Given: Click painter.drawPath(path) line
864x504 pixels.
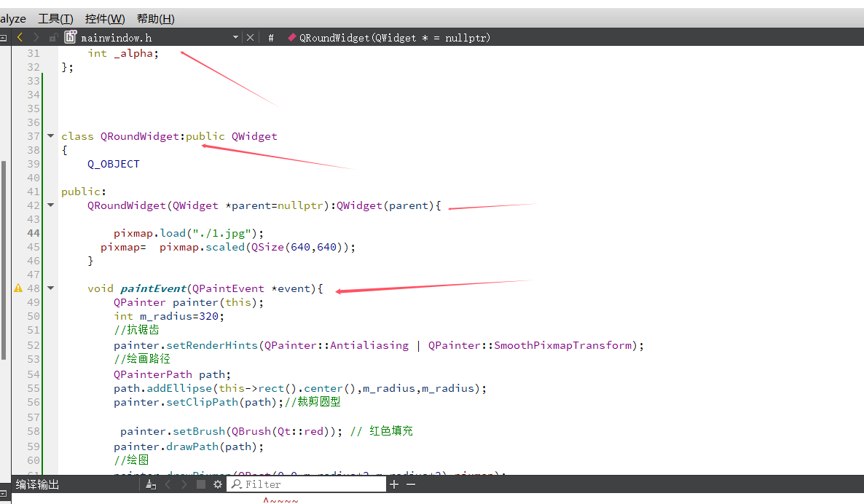Looking at the screenshot, I should pos(189,446).
